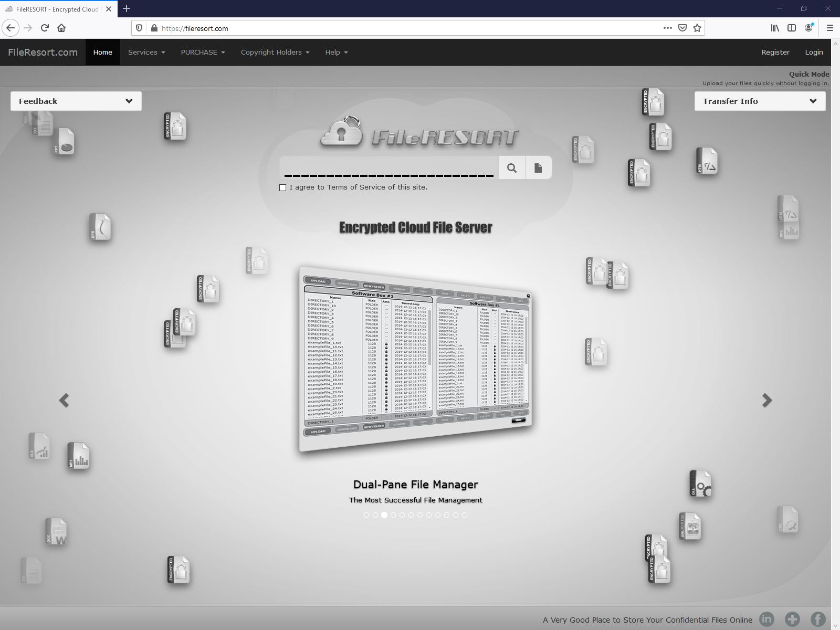This screenshot has height=630, width=840.
Task: Open the Services dropdown menu
Action: [x=146, y=52]
